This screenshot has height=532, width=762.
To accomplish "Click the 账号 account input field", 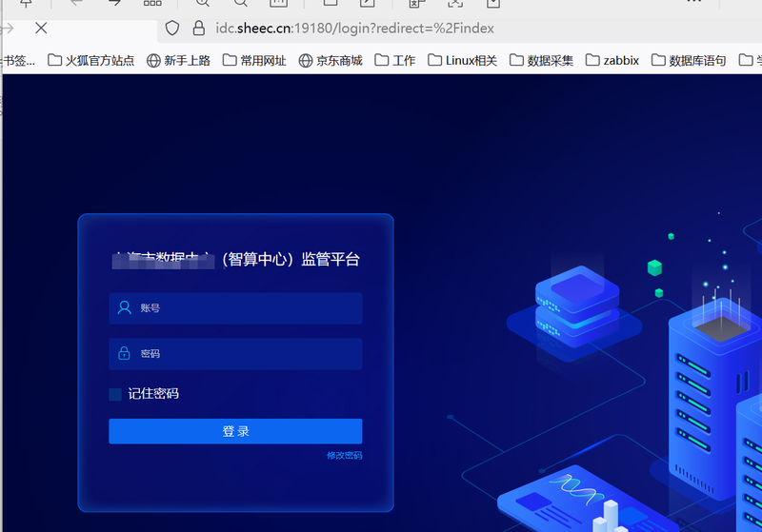I will tap(235, 308).
